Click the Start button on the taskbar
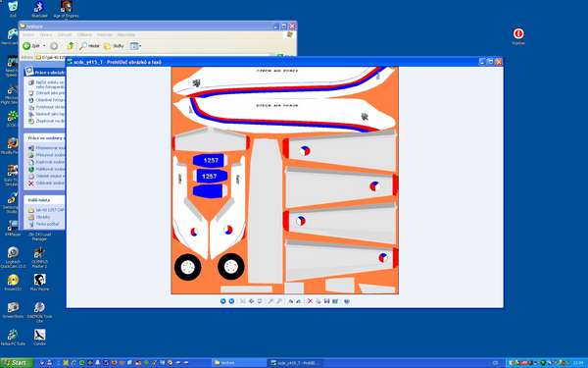Viewport: 588px width, 368px height. click(x=17, y=363)
